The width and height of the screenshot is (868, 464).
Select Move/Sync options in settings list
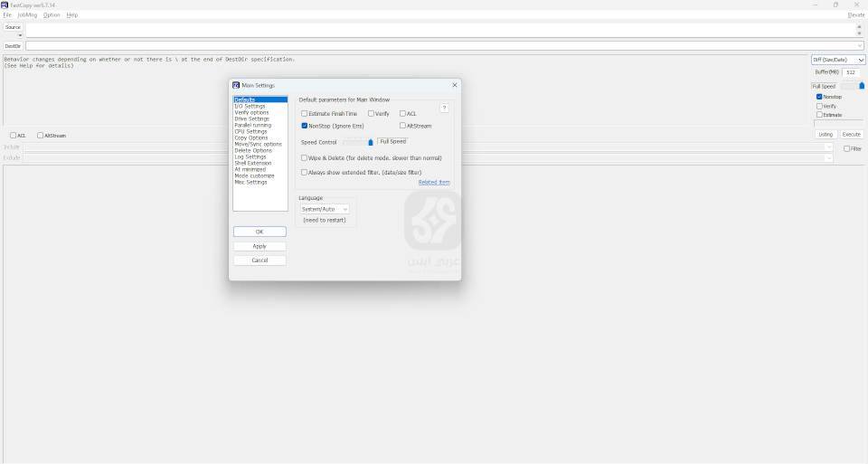tap(260, 144)
